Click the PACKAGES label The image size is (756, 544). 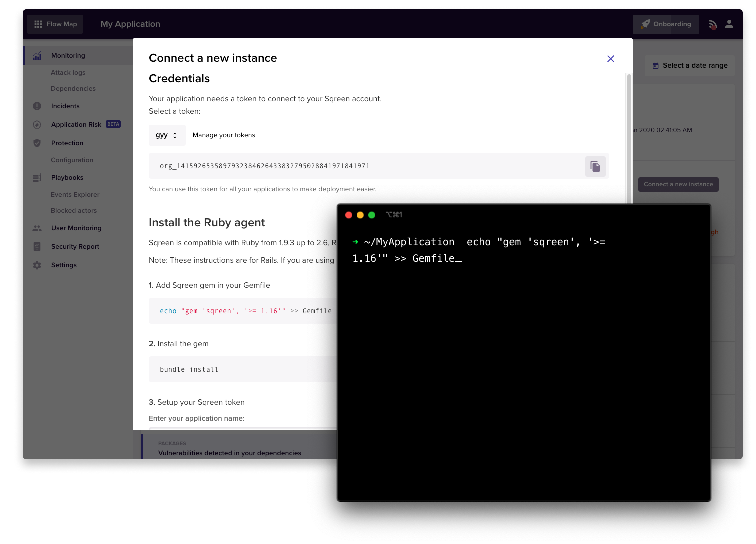click(172, 444)
